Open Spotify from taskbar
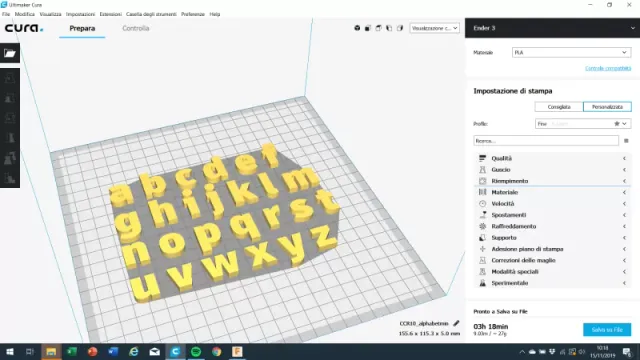The height and width of the screenshot is (360, 640). tap(196, 351)
